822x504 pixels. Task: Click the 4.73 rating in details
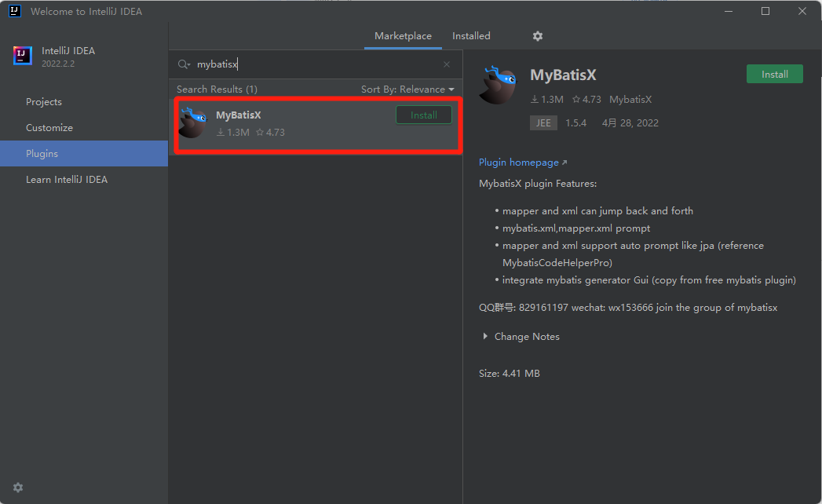pos(586,100)
